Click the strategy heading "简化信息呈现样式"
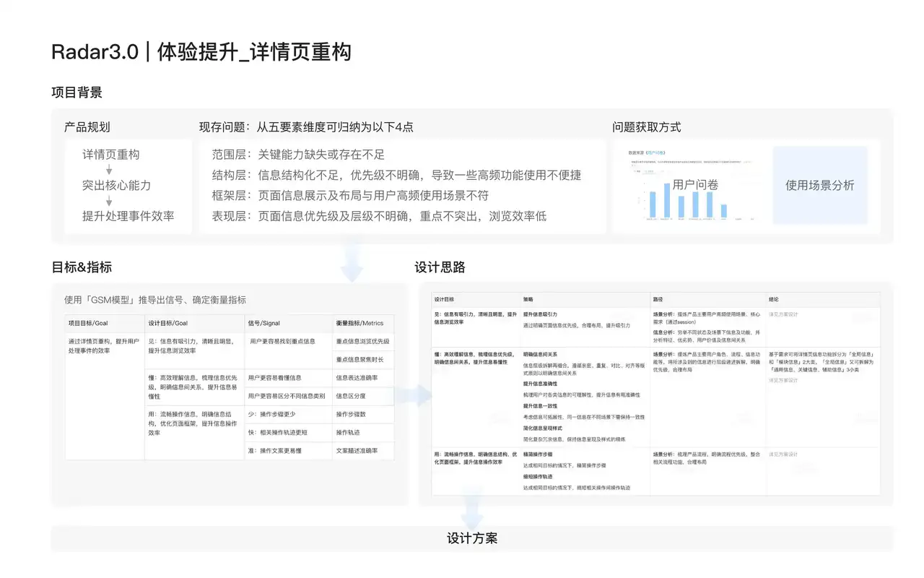The width and height of the screenshot is (924, 578). point(543,428)
